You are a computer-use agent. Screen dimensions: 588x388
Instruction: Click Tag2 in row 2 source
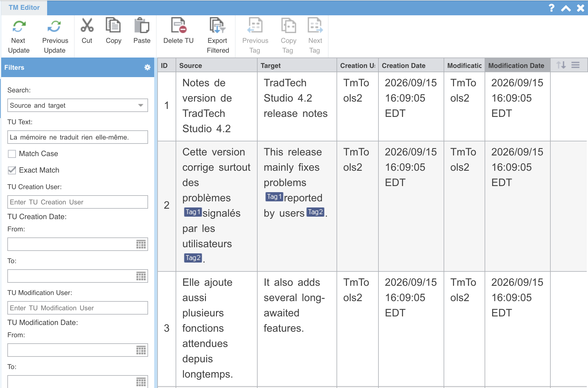(193, 258)
